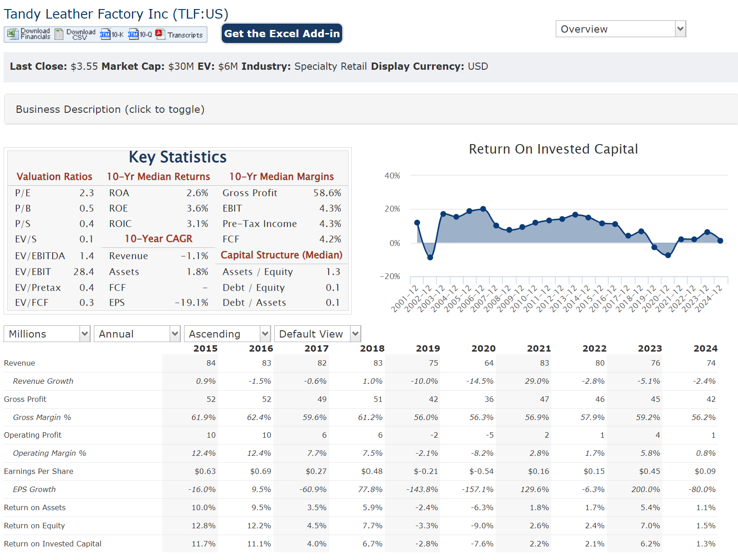Click 2020 Operating Margin value -8.2%
The image size is (738, 560).
pyautogui.click(x=481, y=453)
